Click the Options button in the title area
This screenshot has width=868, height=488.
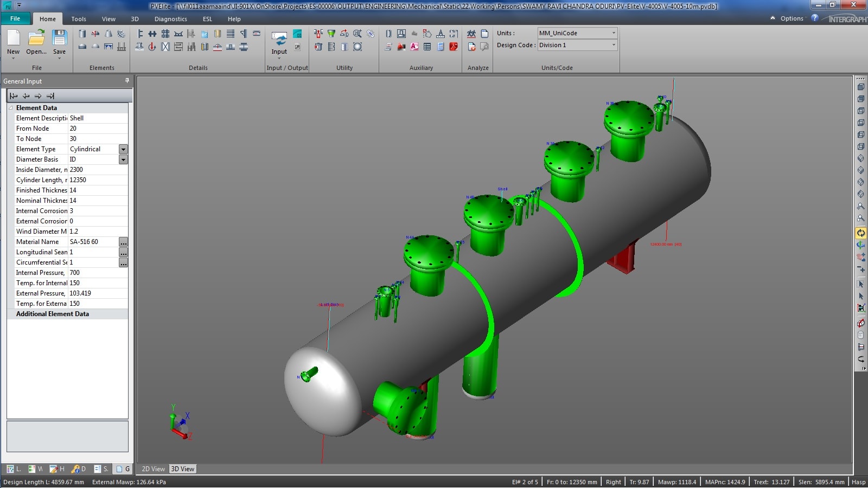[x=792, y=18]
